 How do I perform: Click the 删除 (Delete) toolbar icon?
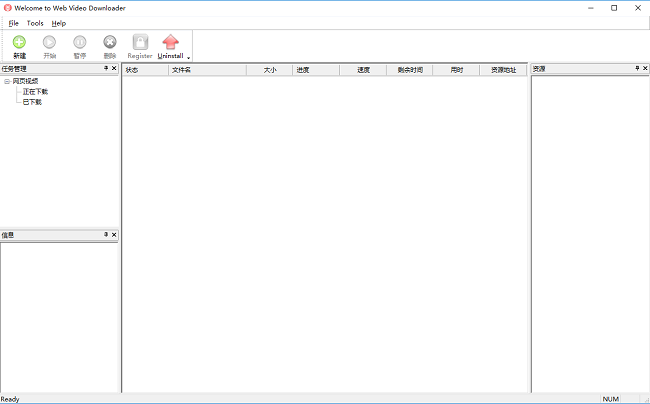[110, 42]
